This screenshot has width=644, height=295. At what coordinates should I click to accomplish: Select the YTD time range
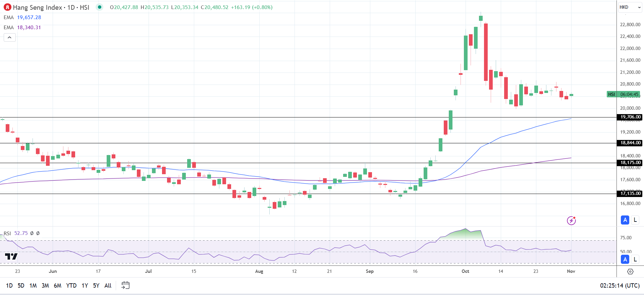71,286
